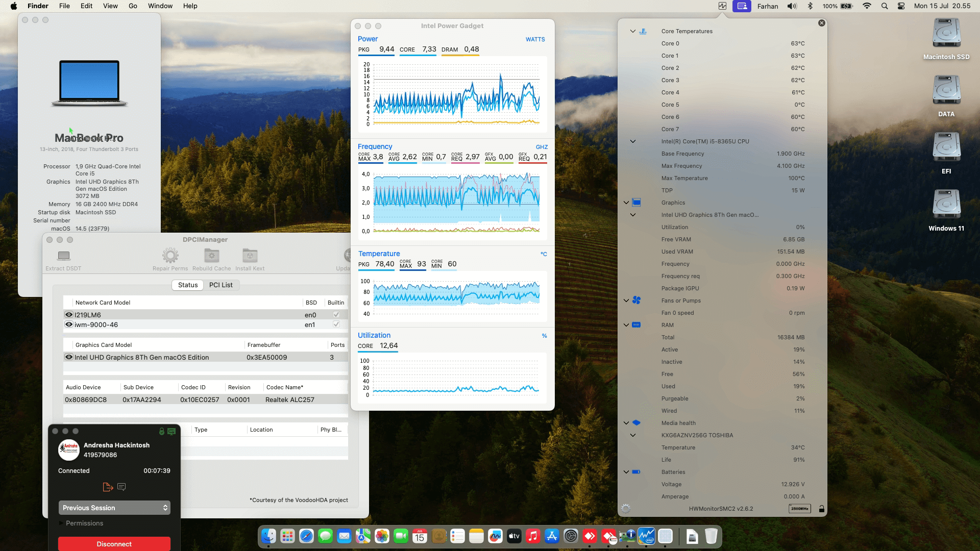980x551 pixels.
Task: Click the Repair Perms gear icon
Action: pyautogui.click(x=170, y=256)
